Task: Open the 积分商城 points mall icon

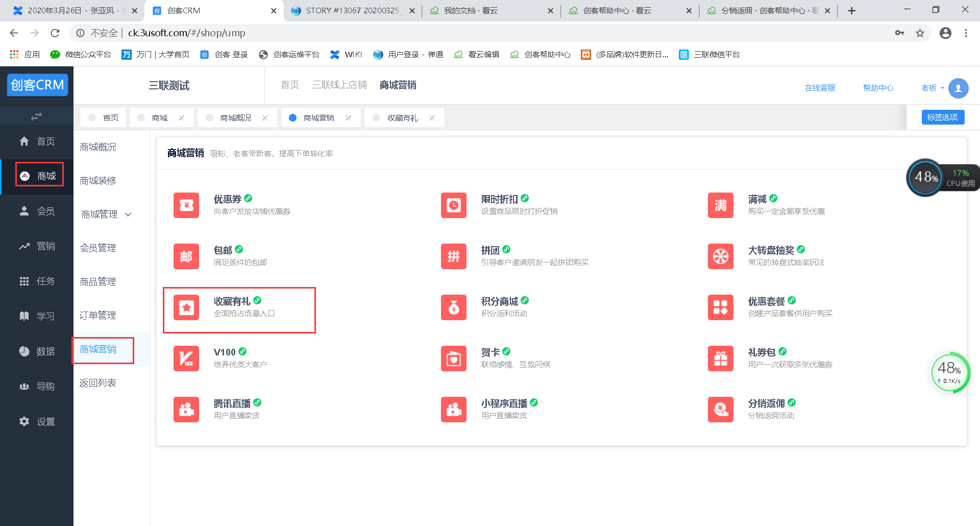Action: (454, 307)
